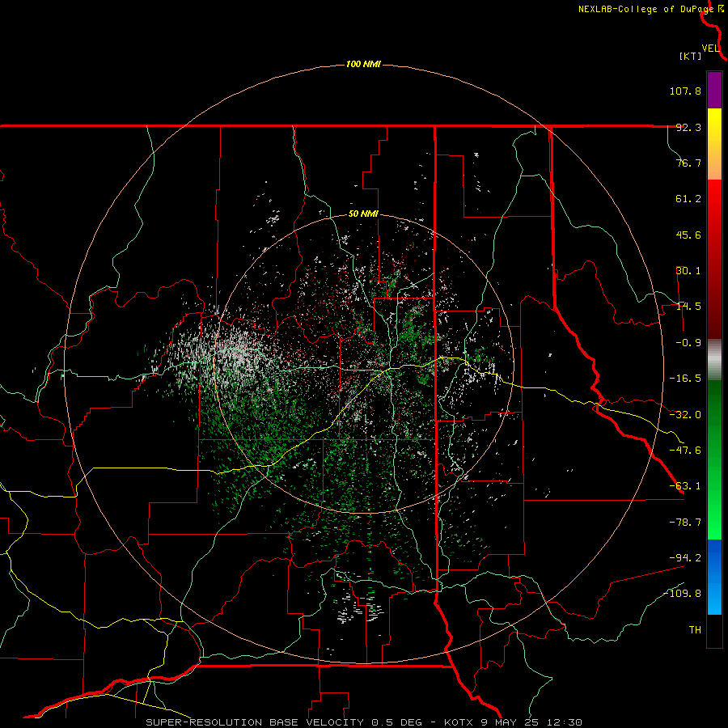Viewport: 728px width, 728px height.
Task: Select the -0.9 velocity scale value
Action: point(685,343)
